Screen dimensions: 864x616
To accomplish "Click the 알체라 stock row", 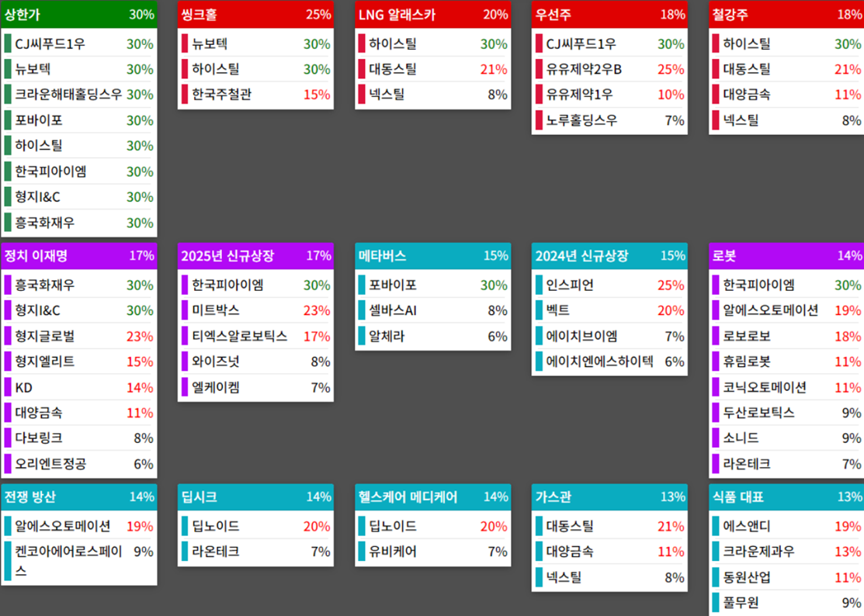I will point(432,337).
